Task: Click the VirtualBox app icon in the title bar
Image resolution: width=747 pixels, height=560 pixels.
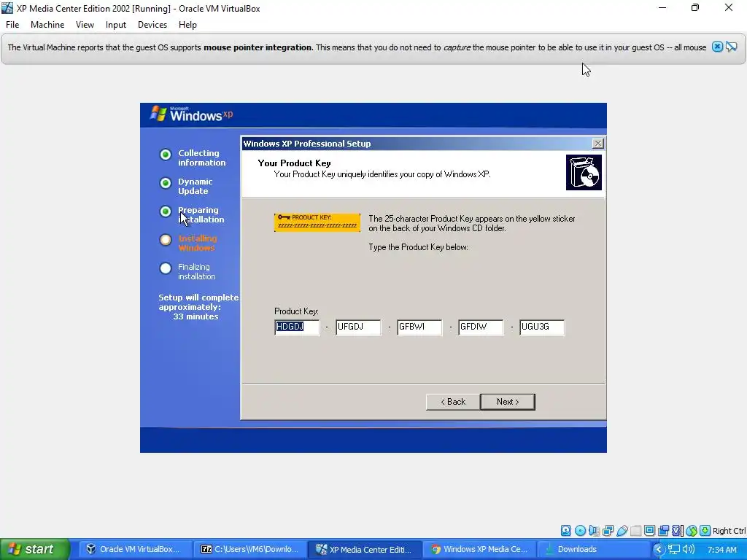Action: click(x=7, y=8)
